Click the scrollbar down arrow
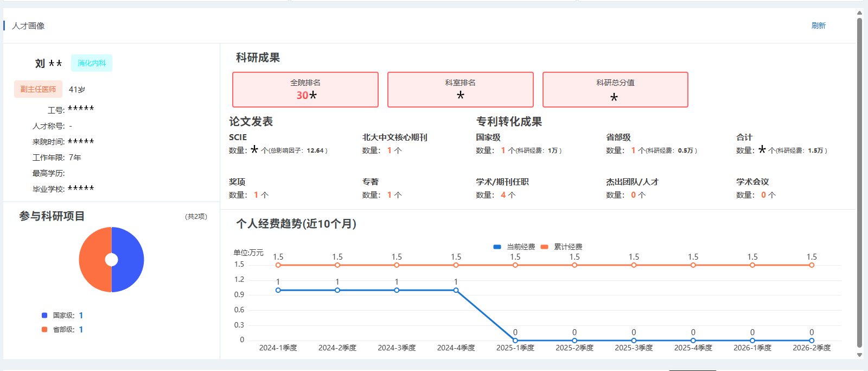The width and height of the screenshot is (868, 371). 859,355
